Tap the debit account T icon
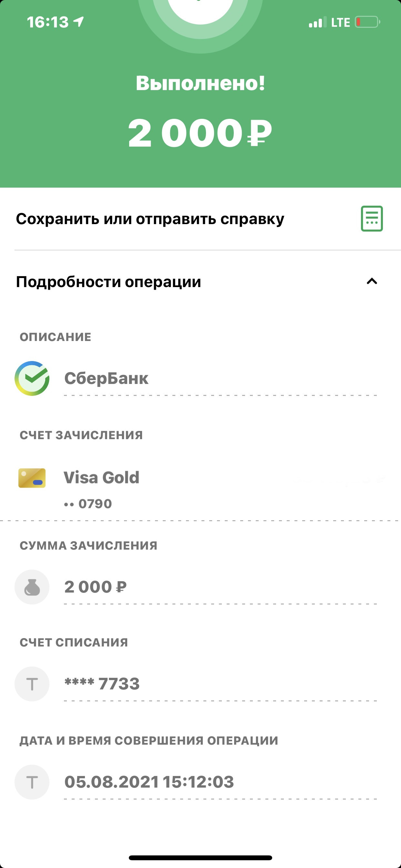The height and width of the screenshot is (868, 401). (32, 684)
